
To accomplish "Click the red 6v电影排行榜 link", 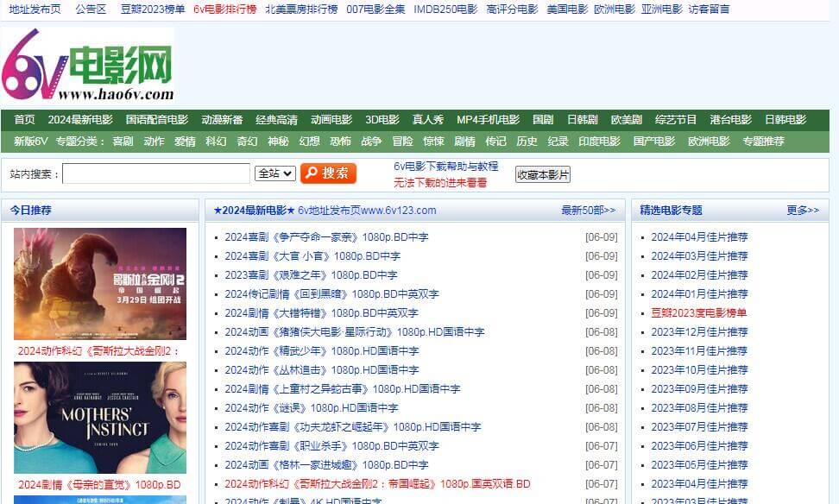I will pos(224,9).
